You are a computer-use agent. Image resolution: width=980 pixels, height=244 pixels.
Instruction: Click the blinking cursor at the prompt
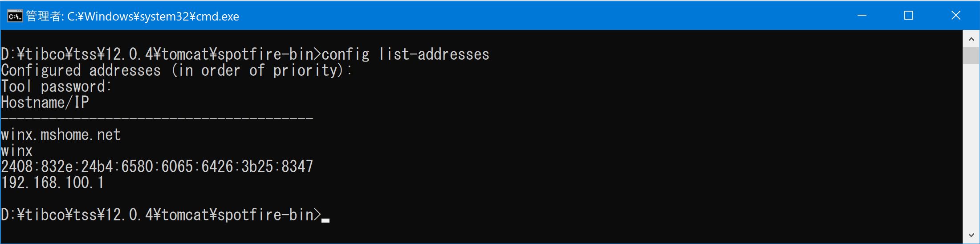[x=325, y=220]
